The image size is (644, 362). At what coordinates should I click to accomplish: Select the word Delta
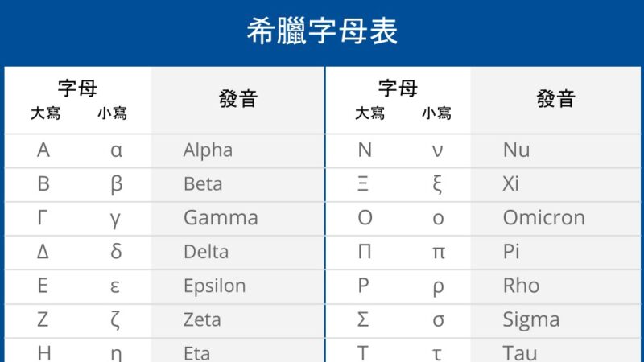click(206, 252)
